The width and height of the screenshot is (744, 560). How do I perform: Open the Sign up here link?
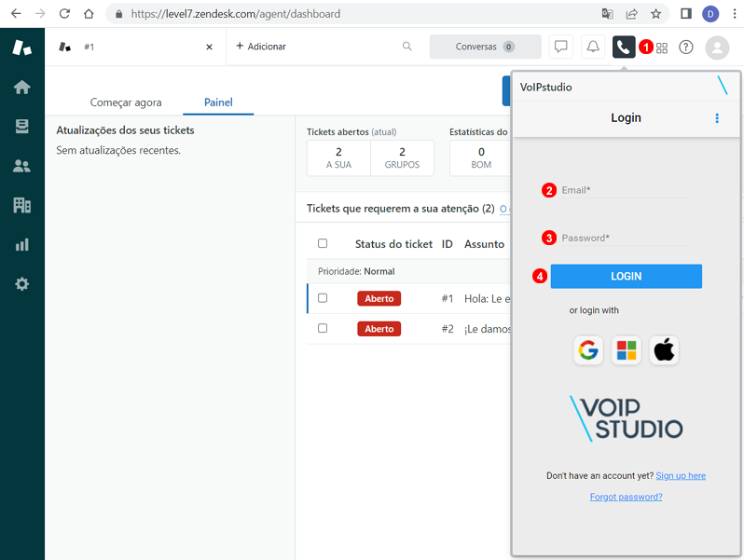click(x=681, y=475)
